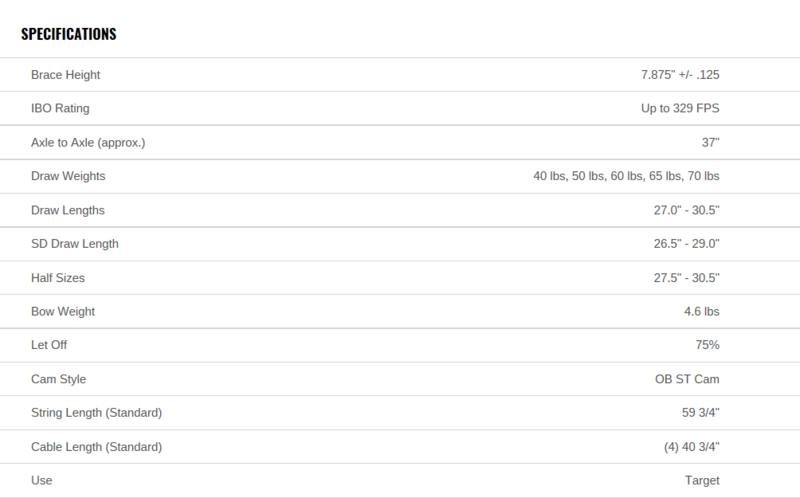Select the SD Draw Length label
This screenshot has width=800, height=498.
click(x=74, y=244)
